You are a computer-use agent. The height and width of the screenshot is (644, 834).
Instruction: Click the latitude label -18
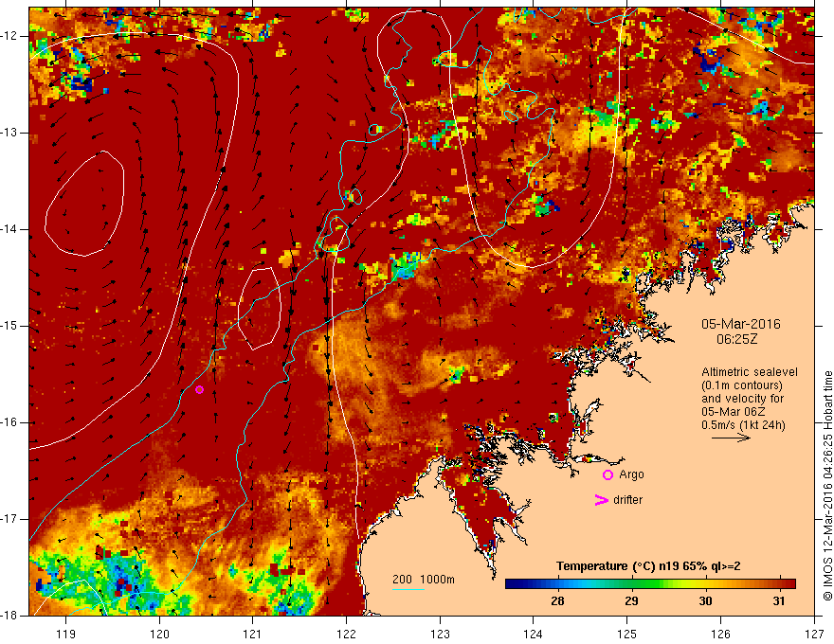tap(9, 616)
